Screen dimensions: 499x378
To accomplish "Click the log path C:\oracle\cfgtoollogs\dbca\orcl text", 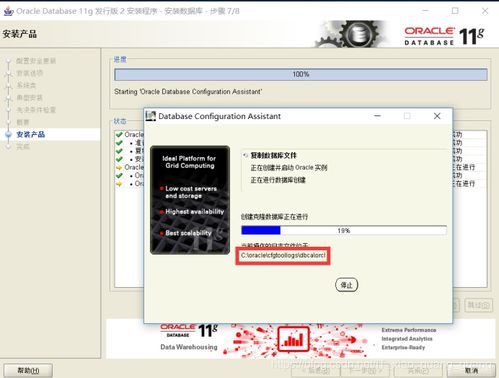I will click(x=283, y=255).
